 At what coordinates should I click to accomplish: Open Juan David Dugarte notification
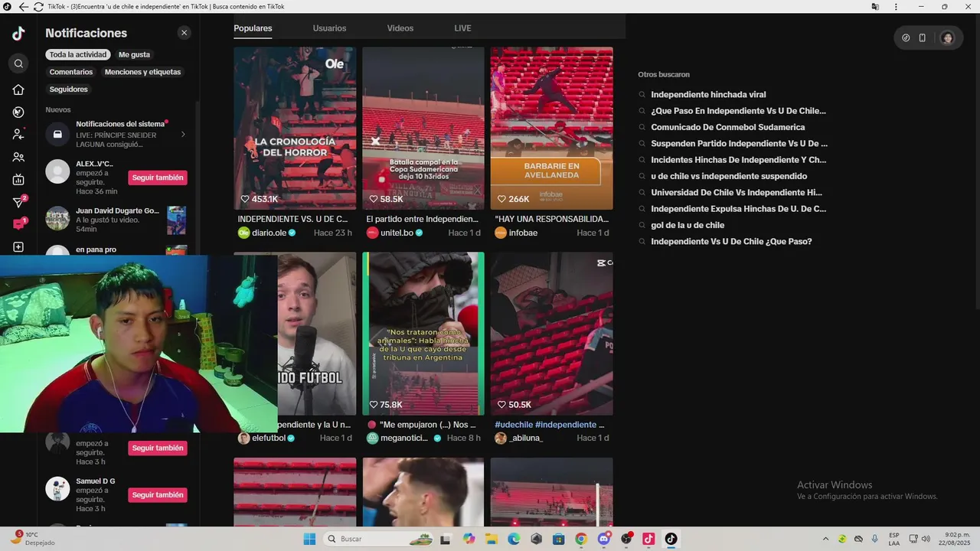coord(116,220)
